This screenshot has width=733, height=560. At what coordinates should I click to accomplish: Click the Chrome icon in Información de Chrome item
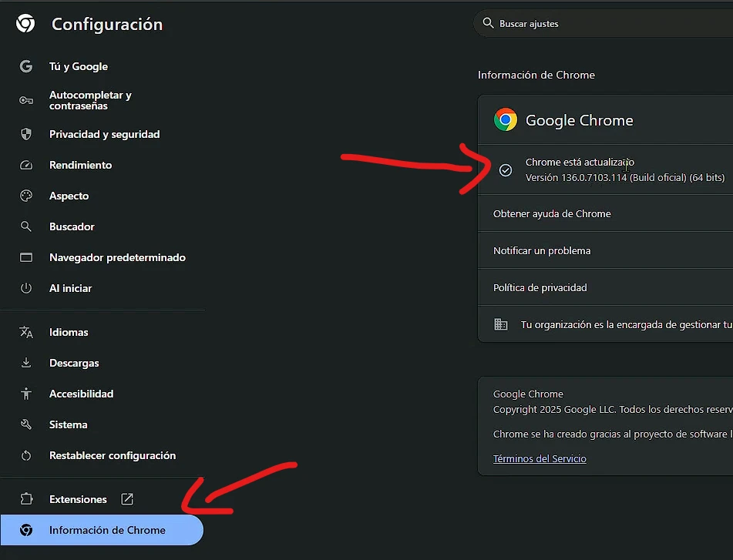pos(26,530)
